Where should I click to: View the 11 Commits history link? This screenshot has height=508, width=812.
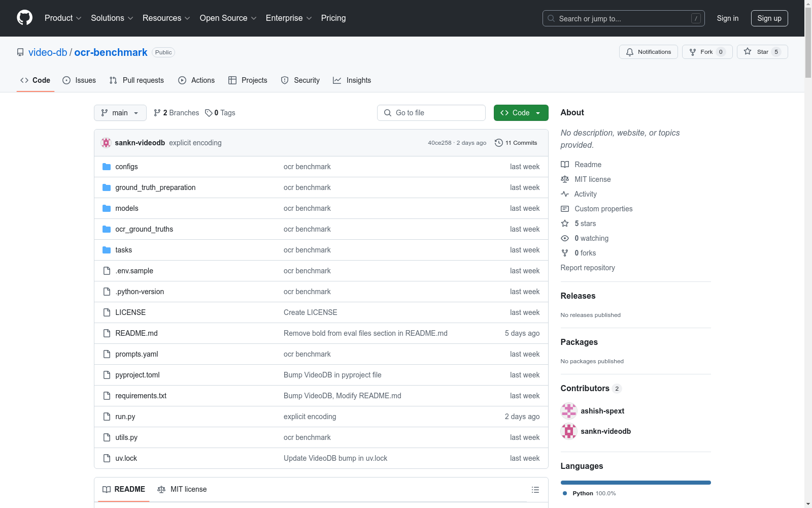tap(516, 143)
